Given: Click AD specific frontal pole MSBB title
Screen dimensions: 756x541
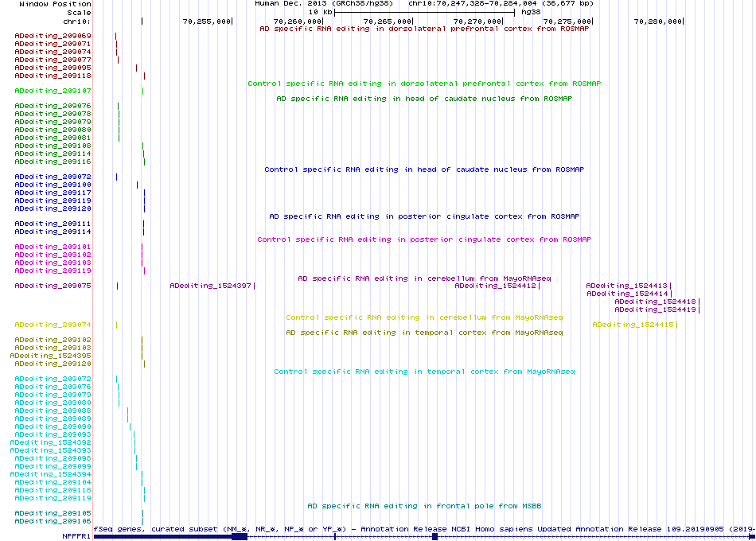Looking at the screenshot, I should [x=424, y=506].
